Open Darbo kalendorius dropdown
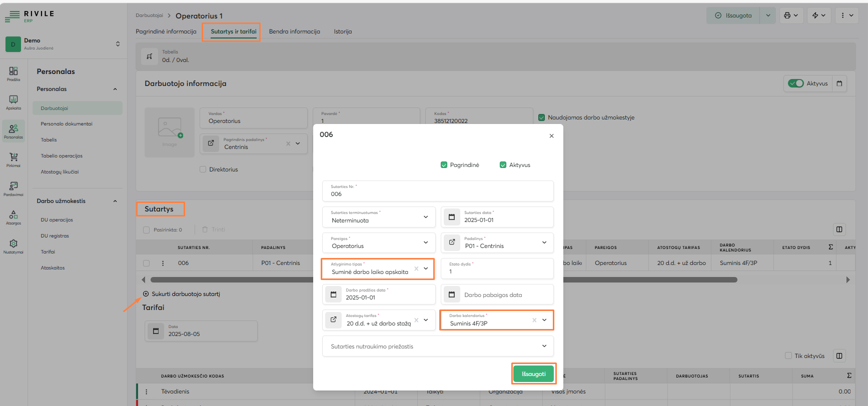The height and width of the screenshot is (406, 868). (x=544, y=320)
